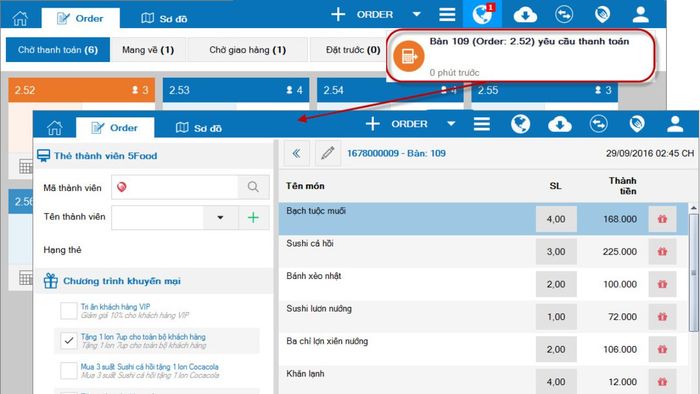Viewport: 700px width, 394px height.
Task: Open user profile icon in front window
Action: click(675, 124)
